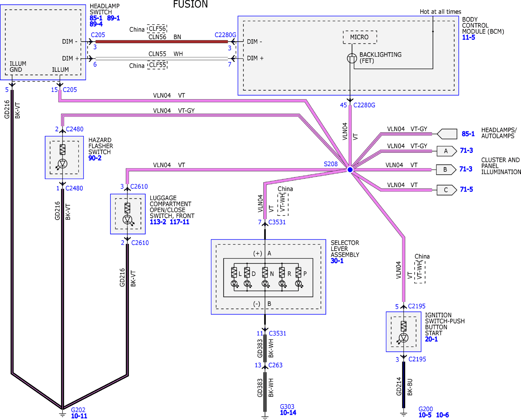Open the 10-5 link near G200
The image size is (521, 420).
point(425,415)
